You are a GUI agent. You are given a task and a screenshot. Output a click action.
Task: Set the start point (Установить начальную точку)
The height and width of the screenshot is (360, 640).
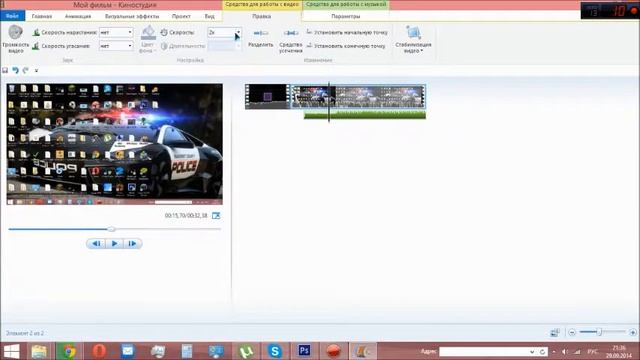(347, 32)
